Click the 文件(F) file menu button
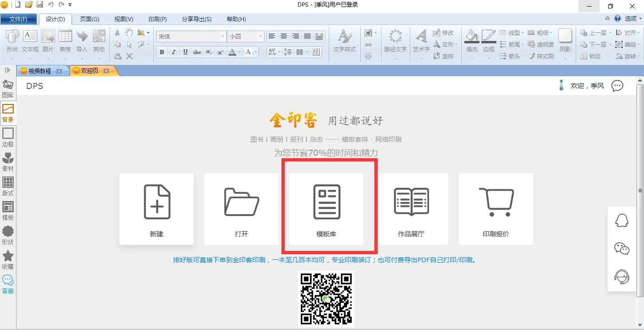 (18, 19)
